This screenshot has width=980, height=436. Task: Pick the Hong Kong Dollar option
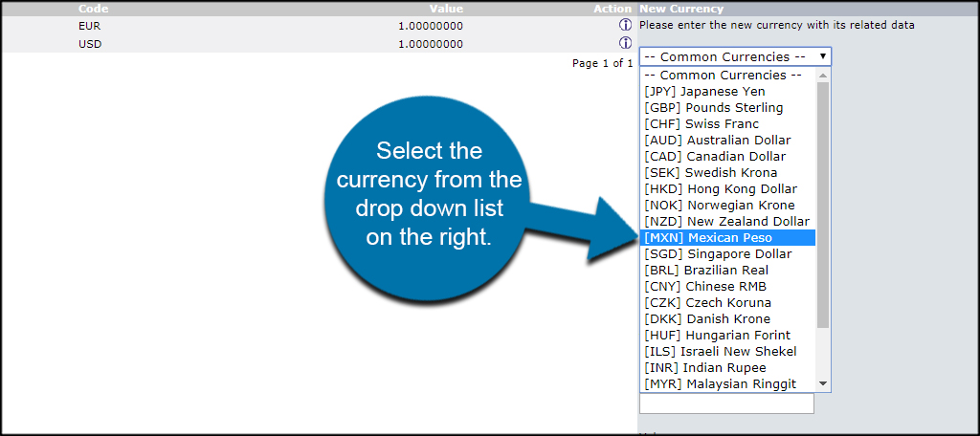[721, 189]
